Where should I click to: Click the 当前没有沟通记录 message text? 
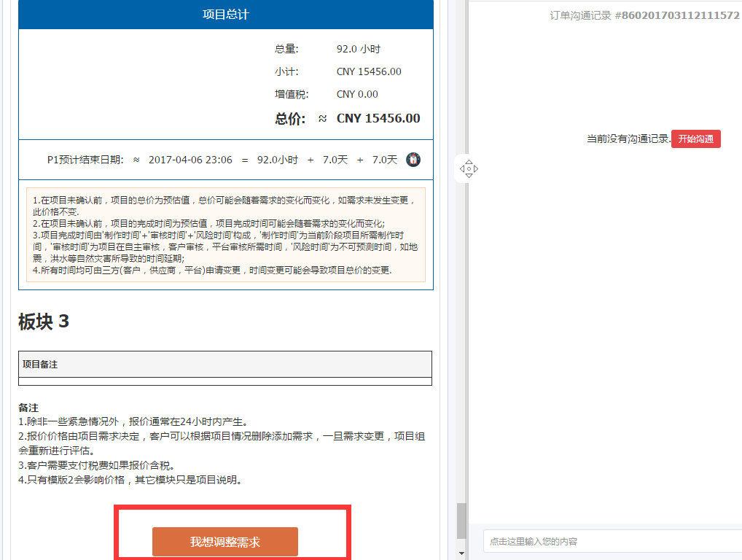(x=628, y=139)
